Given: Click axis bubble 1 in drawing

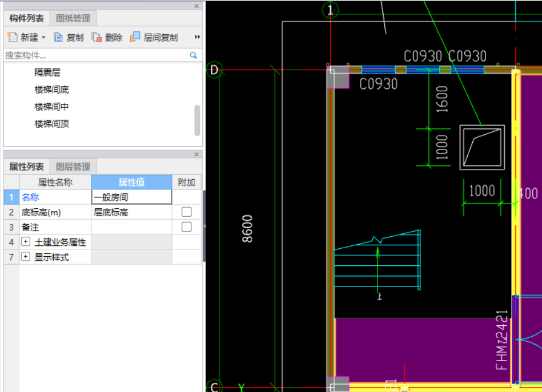Looking at the screenshot, I should click(x=330, y=10).
